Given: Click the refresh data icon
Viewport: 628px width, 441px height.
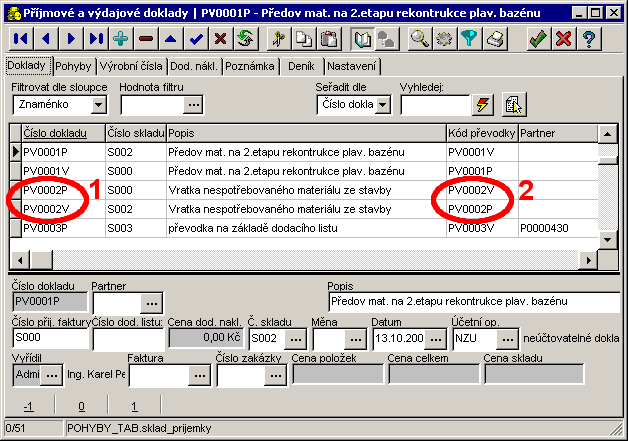Looking at the screenshot, I should tap(245, 40).
